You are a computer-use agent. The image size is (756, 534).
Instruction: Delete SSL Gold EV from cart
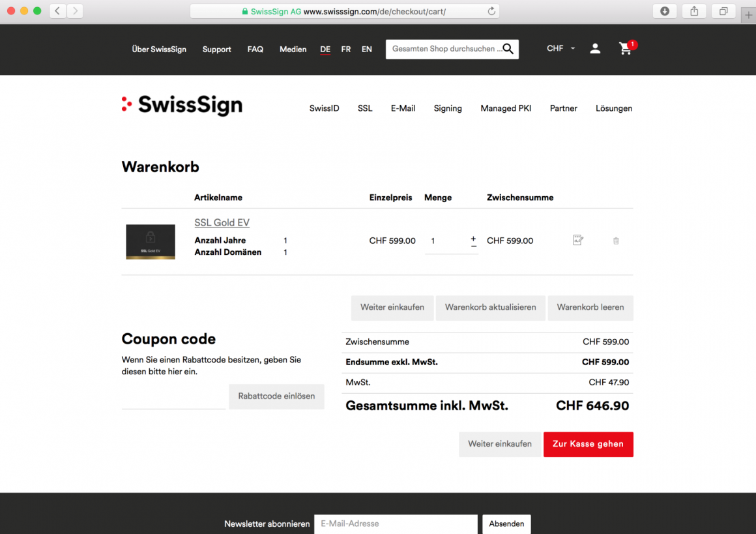coord(616,241)
